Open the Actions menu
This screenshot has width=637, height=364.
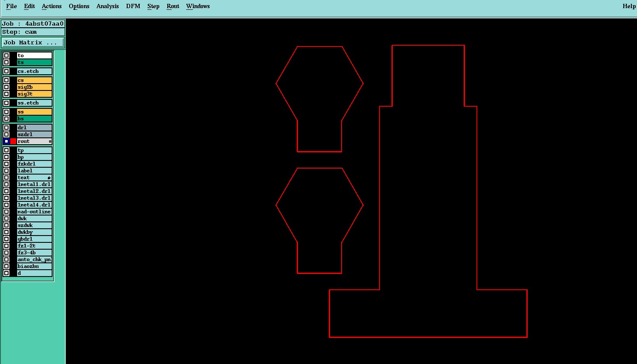[x=52, y=6]
